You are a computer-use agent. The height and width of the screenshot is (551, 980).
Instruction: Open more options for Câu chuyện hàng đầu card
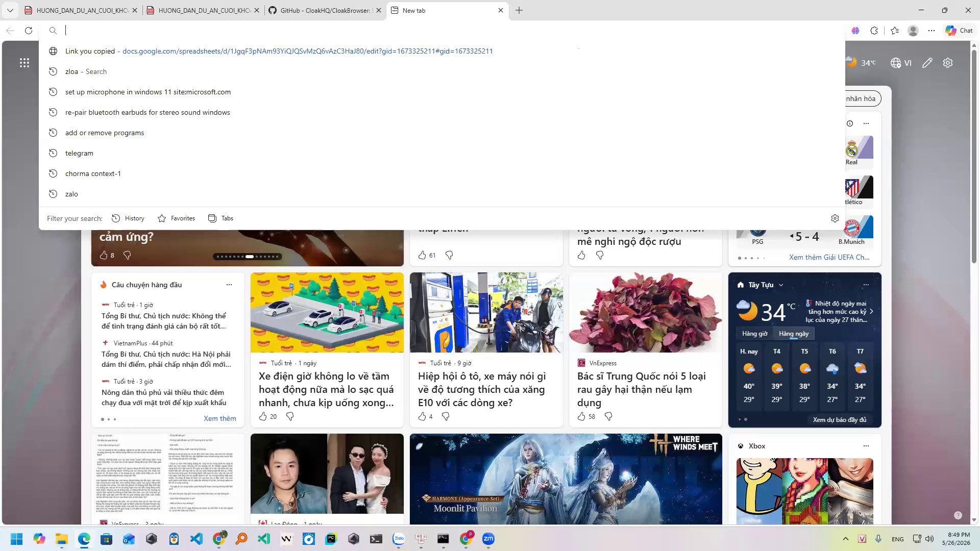pos(229,285)
